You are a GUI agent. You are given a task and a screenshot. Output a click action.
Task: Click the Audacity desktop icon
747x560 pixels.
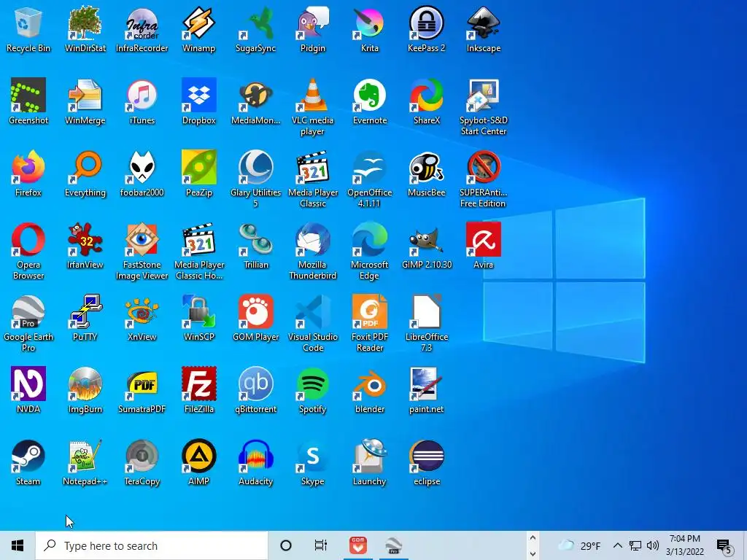[x=256, y=463]
